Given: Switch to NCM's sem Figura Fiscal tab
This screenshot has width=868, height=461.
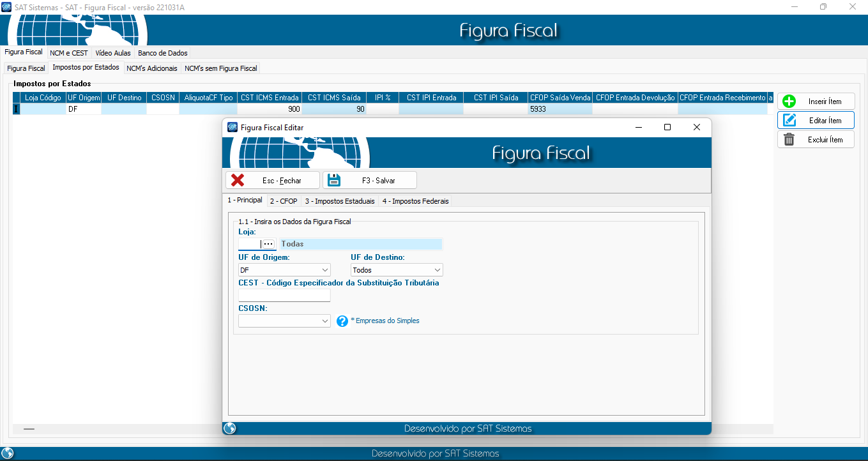Looking at the screenshot, I should (220, 68).
